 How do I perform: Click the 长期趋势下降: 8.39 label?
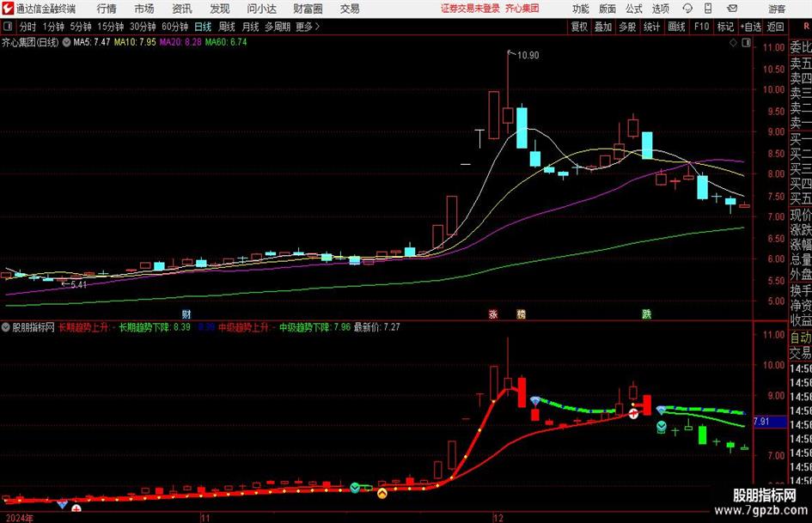click(x=155, y=327)
